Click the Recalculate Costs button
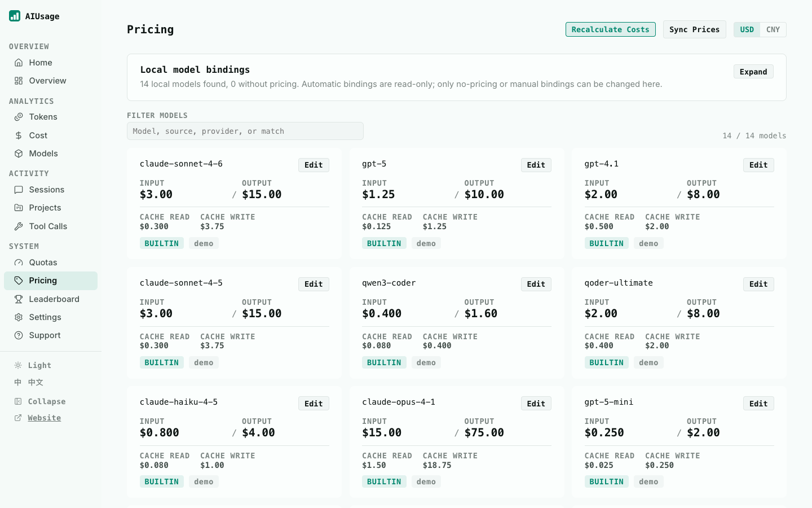812x508 pixels. pos(610,29)
